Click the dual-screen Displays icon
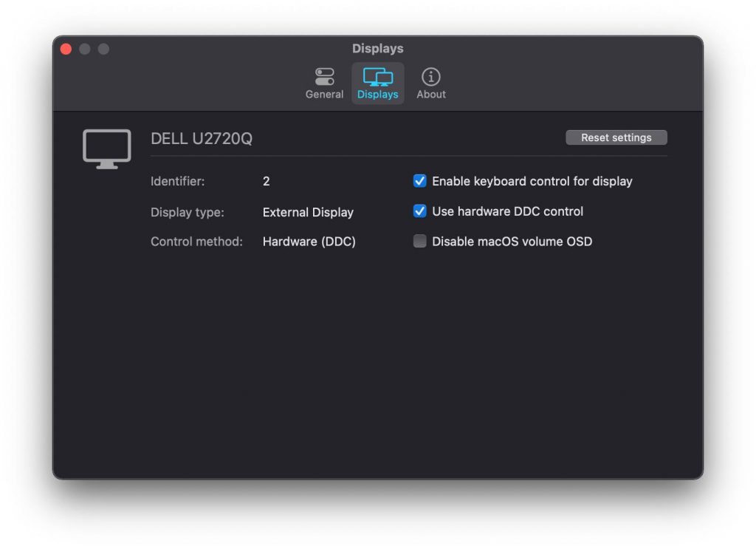The width and height of the screenshot is (756, 549). (377, 77)
